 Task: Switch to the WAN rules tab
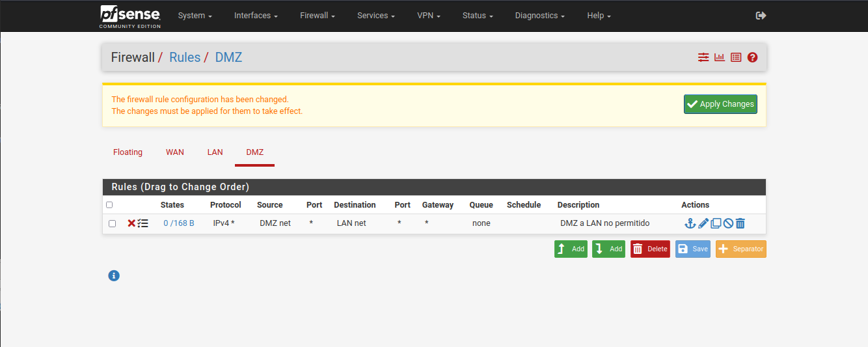click(175, 152)
